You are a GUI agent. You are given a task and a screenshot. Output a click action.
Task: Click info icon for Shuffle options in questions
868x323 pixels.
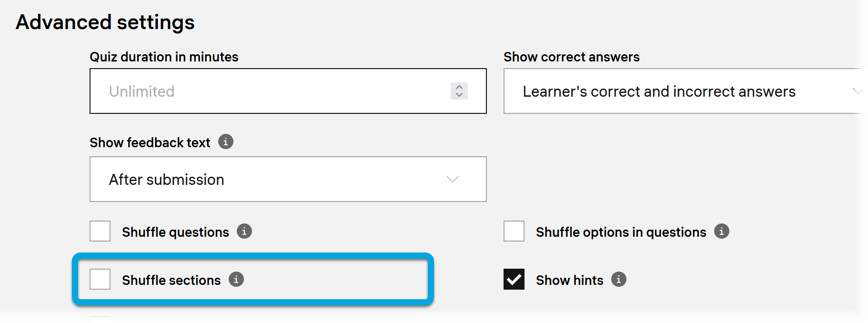tap(722, 232)
